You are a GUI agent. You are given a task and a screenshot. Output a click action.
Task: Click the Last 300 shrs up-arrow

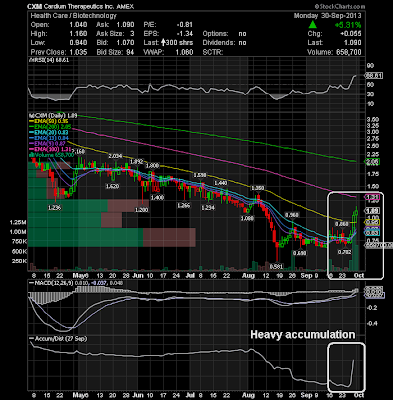[x=164, y=43]
